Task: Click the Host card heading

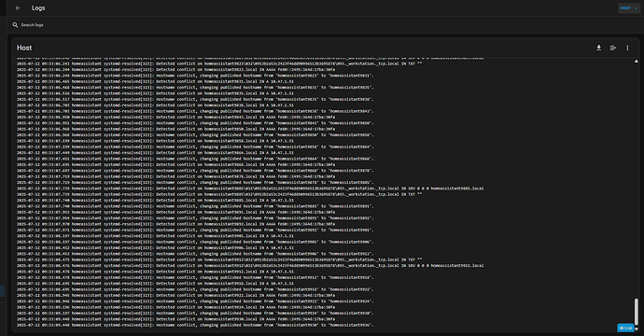Action: 24,48
